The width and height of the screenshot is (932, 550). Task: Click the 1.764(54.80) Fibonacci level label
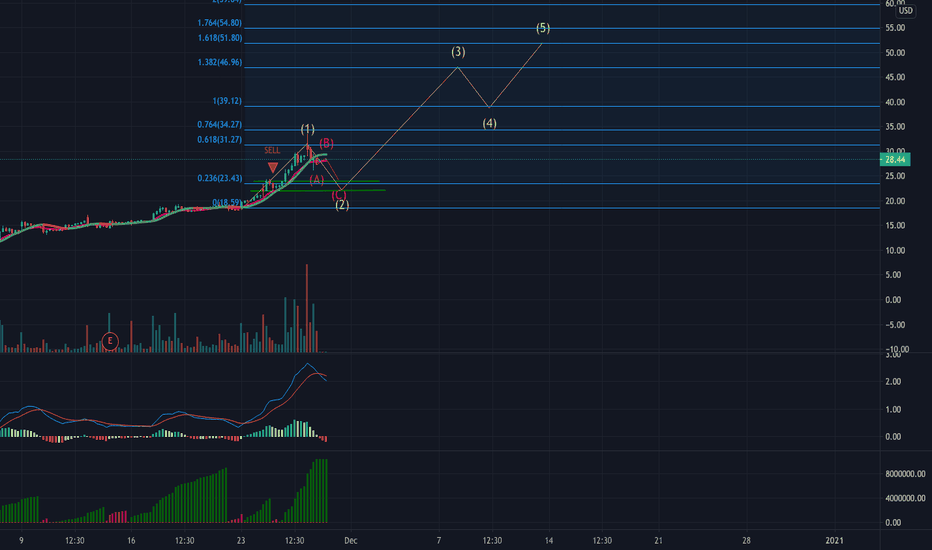220,23
